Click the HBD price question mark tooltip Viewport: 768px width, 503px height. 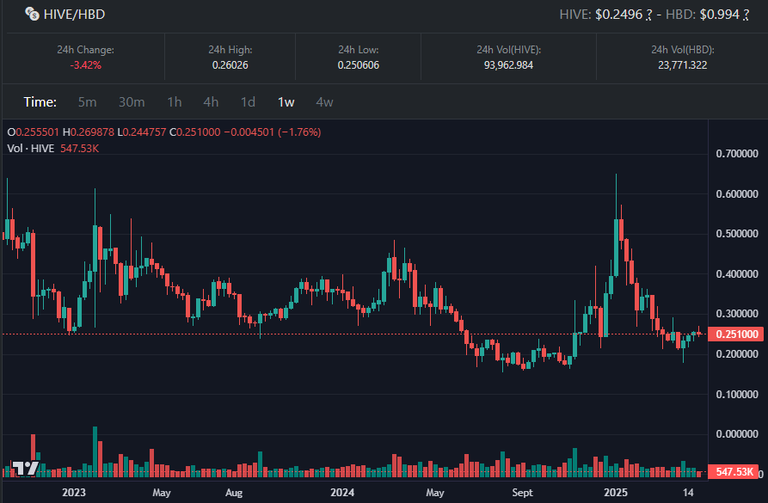(746, 15)
